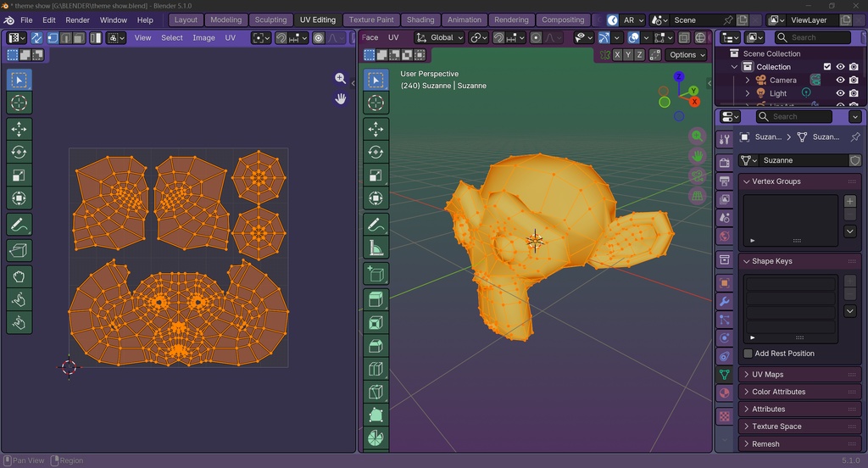This screenshot has width=868, height=468.
Task: Select the Inset Faces tool in 3D viewport
Action: (x=376, y=323)
